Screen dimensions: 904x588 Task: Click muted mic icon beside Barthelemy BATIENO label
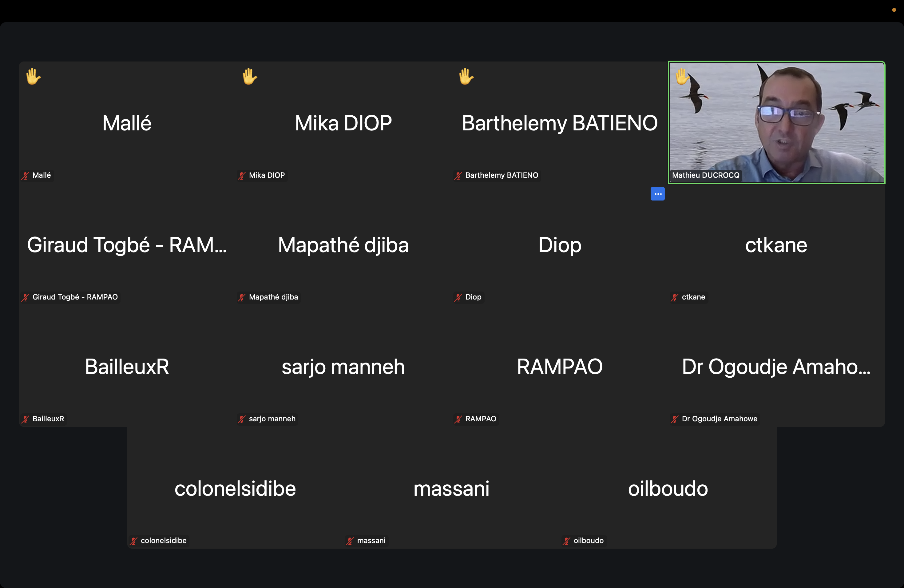point(458,176)
